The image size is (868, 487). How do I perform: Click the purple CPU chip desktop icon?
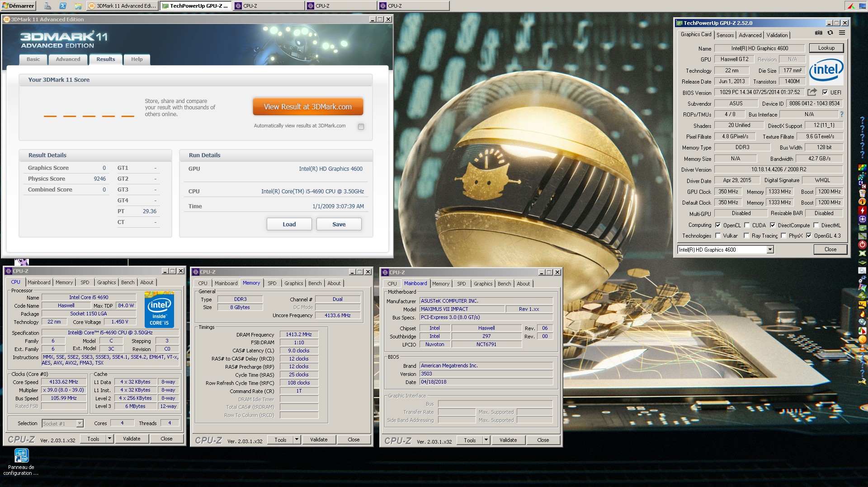[863, 219]
